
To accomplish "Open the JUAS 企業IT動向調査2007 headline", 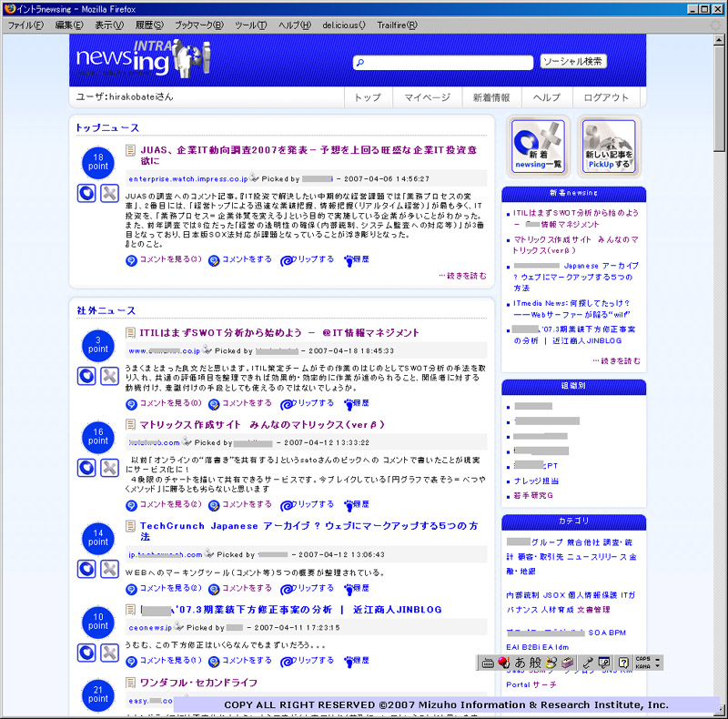I will click(x=308, y=155).
